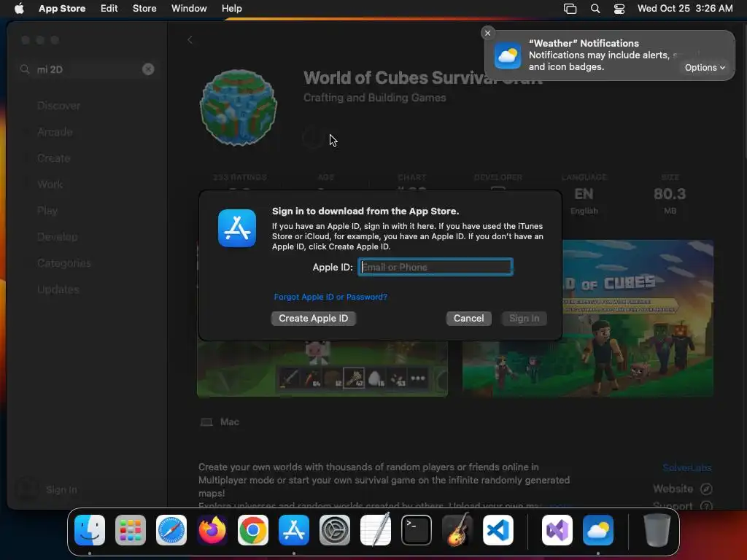The width and height of the screenshot is (747, 560).
Task: Open the developer Website link
Action: 682,489
